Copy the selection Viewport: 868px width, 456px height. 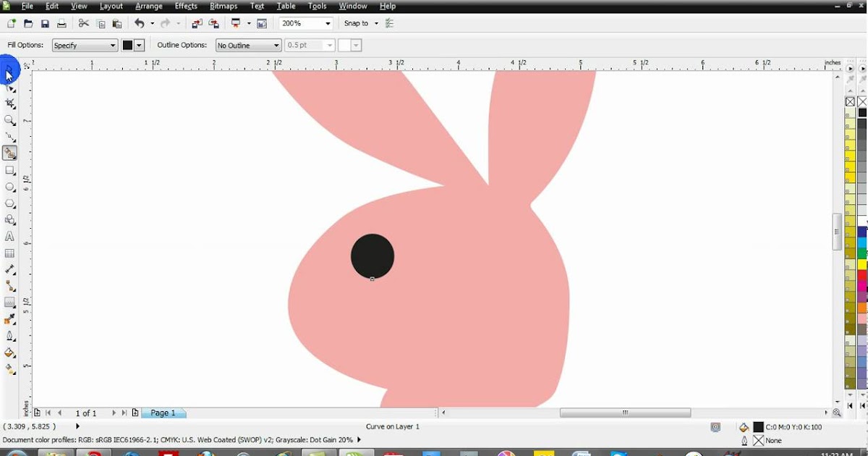pyautogui.click(x=101, y=24)
